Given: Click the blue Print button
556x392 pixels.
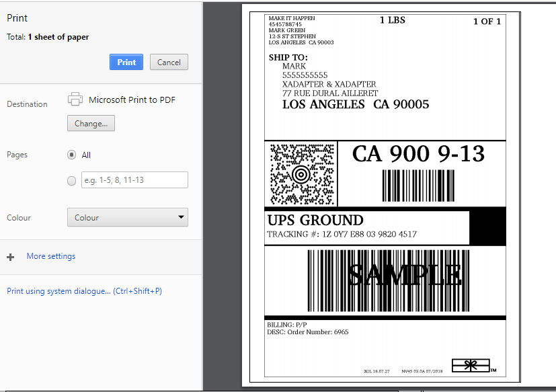Looking at the screenshot, I should 126,62.
